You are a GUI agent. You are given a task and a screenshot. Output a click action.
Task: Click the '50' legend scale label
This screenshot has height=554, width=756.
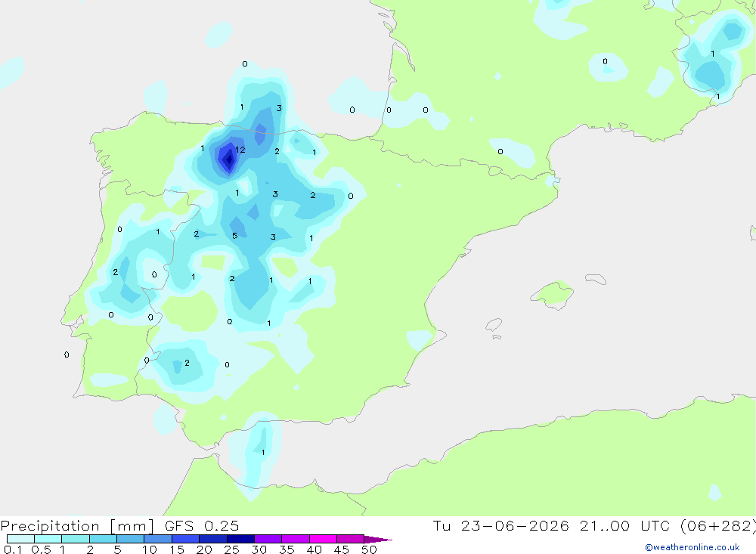[370, 549]
